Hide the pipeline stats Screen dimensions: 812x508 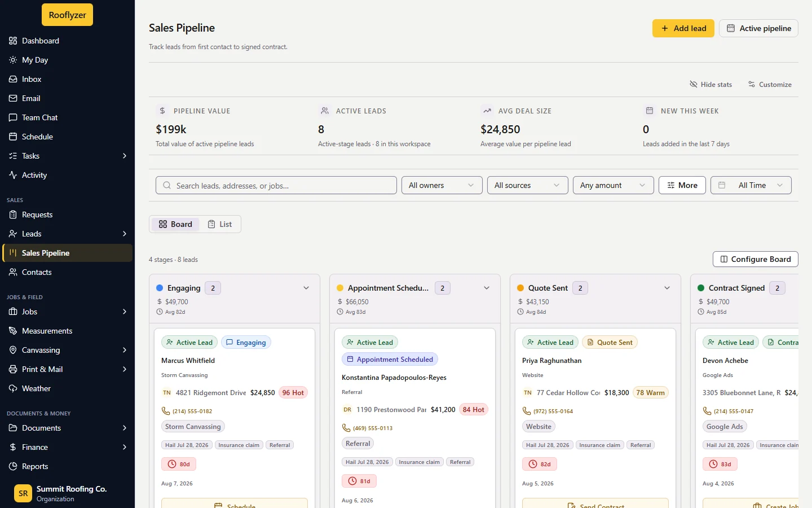(x=710, y=84)
